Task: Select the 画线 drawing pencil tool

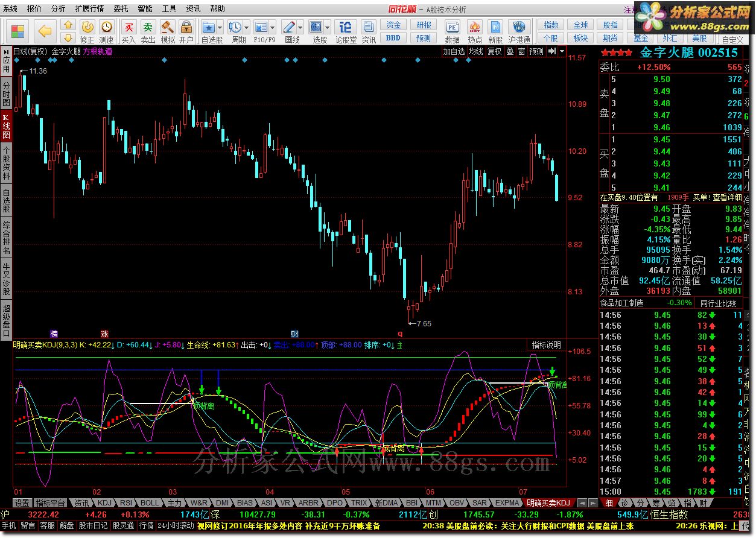Action: point(289,27)
